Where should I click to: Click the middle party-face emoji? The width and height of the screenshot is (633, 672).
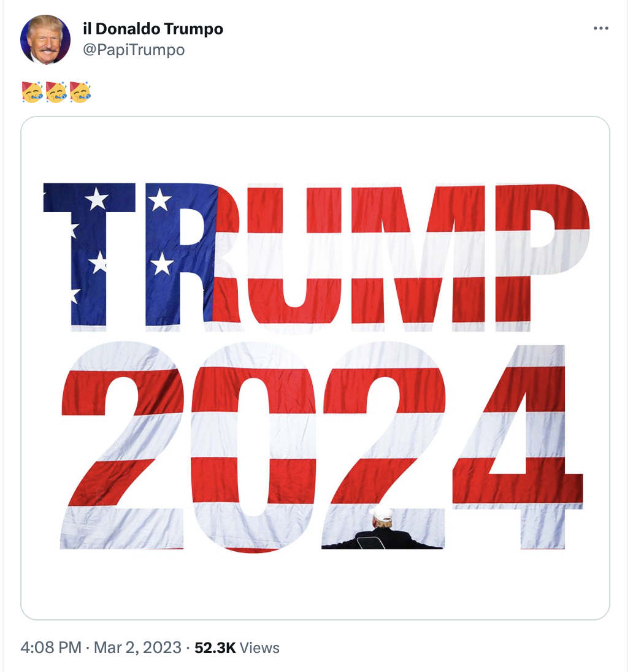point(56,92)
